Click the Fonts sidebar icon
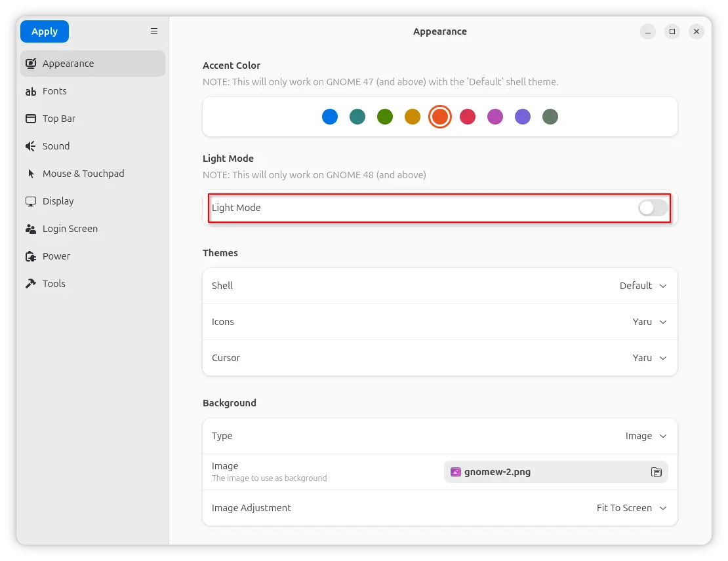The width and height of the screenshot is (728, 561). tap(31, 92)
